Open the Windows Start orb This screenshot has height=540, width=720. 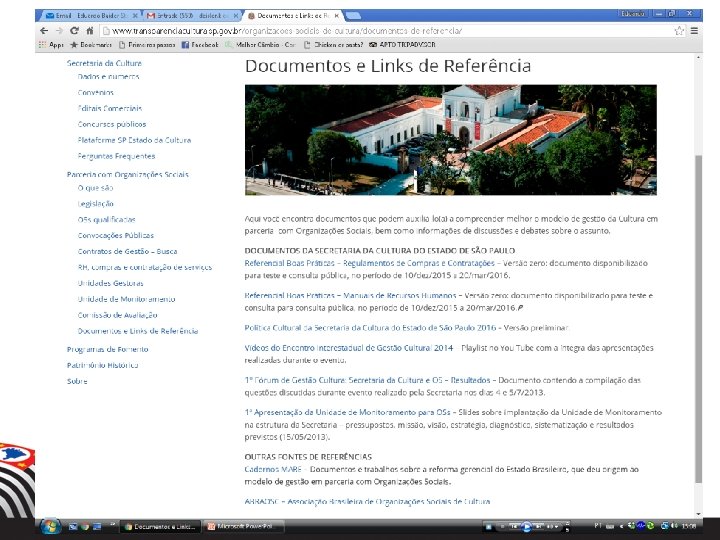click(x=50, y=526)
